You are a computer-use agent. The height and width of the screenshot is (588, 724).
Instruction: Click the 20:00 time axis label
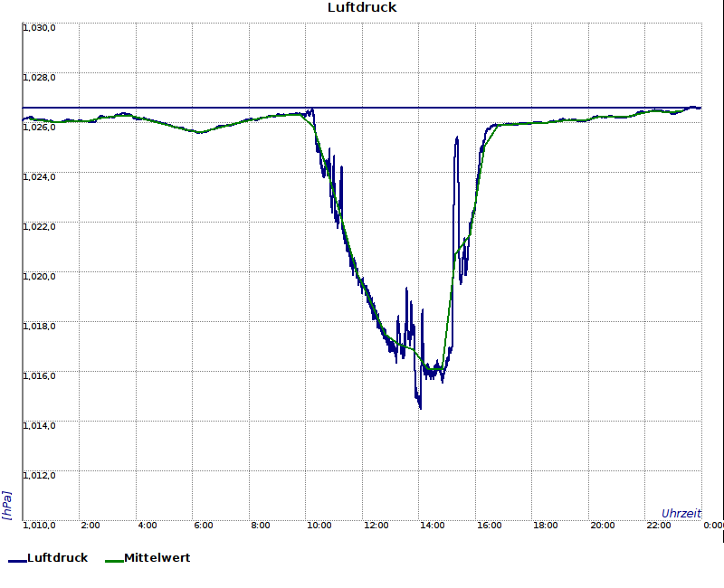coord(602,526)
